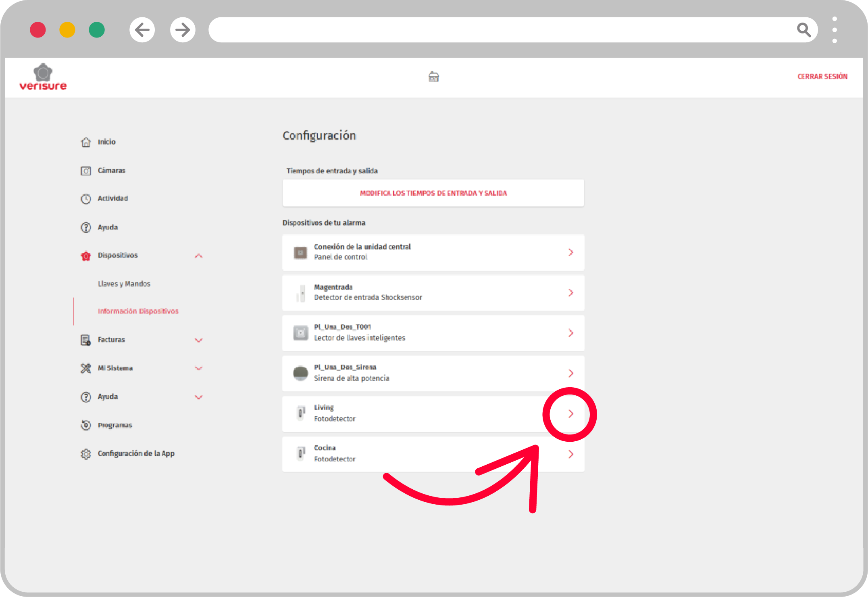Image resolution: width=868 pixels, height=597 pixels.
Task: Collapse the Dispositivos submenu
Action: tap(198, 256)
